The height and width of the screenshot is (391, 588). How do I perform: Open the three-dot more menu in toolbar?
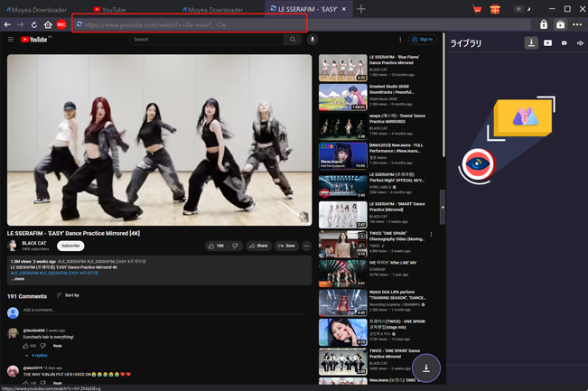(577, 24)
